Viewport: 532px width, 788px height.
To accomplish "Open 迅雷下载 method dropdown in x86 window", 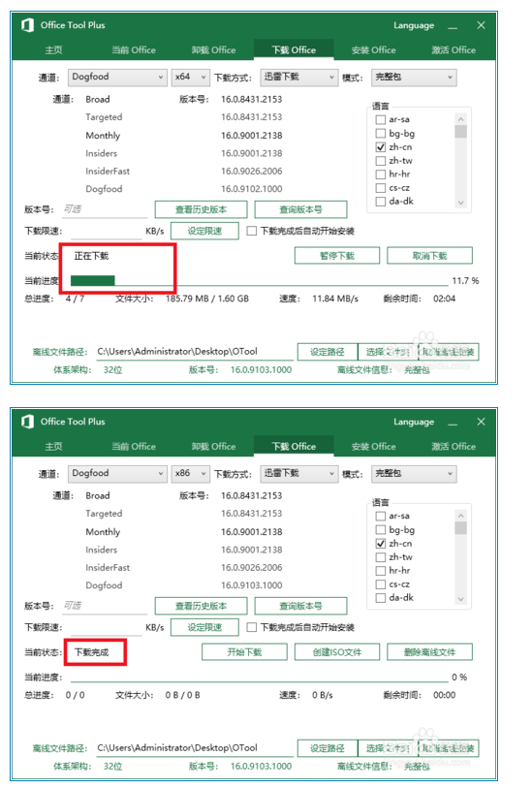I will tap(298, 473).
